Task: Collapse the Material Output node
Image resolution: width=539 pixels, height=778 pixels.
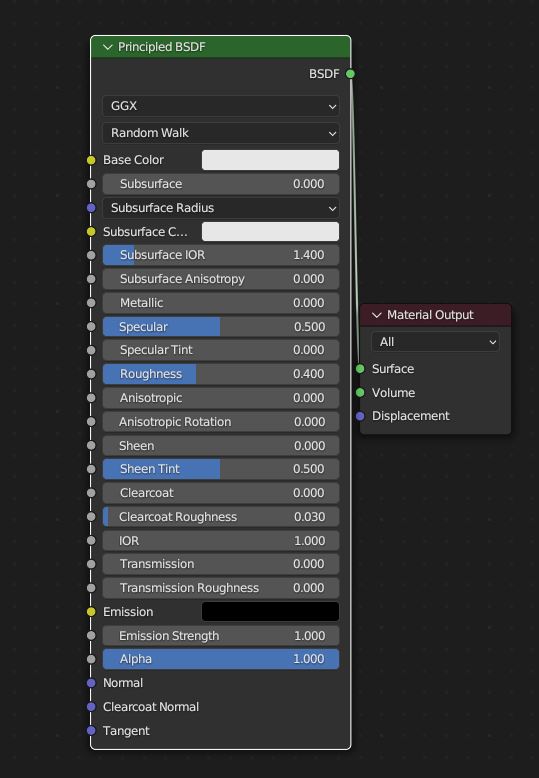Action: coord(377,315)
